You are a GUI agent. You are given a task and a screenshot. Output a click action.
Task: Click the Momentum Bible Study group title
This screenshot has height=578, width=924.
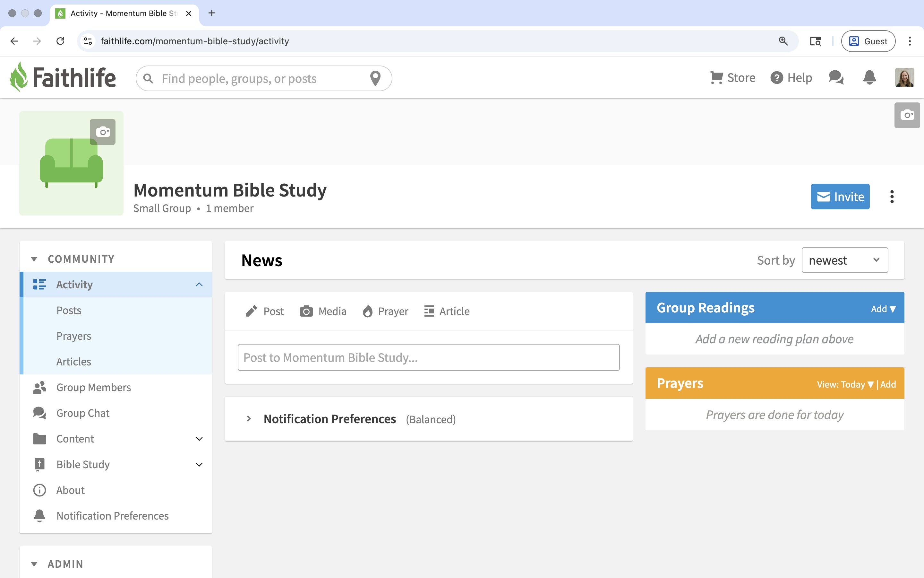[x=230, y=190]
